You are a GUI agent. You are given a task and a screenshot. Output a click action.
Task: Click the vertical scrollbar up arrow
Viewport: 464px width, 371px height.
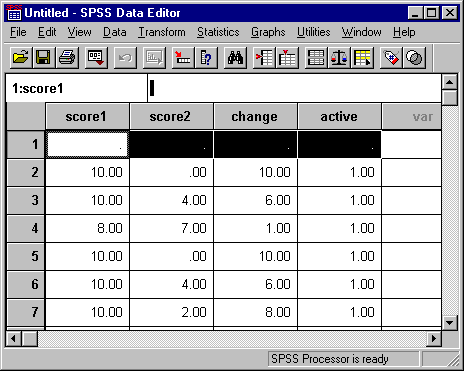pyautogui.click(x=450, y=82)
